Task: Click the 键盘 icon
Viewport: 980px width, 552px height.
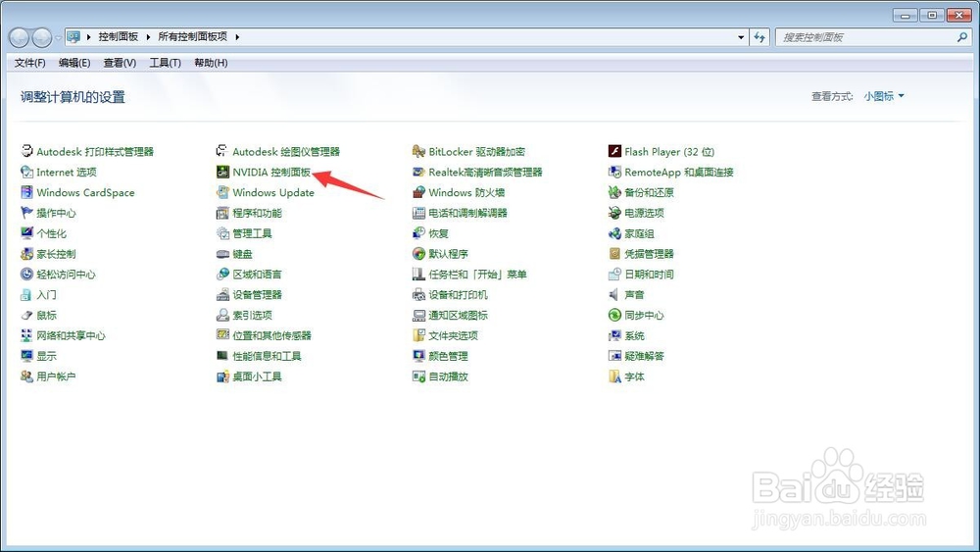Action: pyautogui.click(x=222, y=254)
